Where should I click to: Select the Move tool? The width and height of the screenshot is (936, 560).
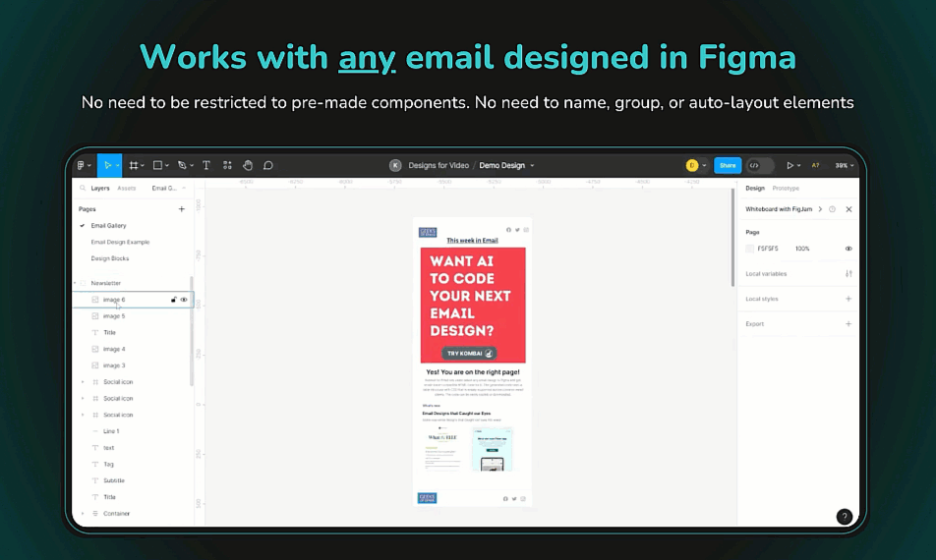pos(107,165)
